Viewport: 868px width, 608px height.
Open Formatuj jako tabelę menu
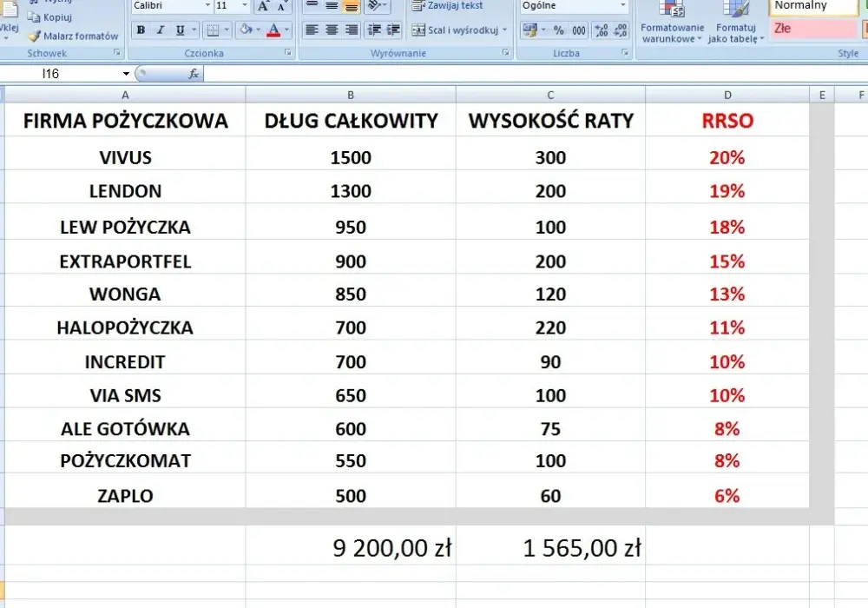tap(736, 23)
